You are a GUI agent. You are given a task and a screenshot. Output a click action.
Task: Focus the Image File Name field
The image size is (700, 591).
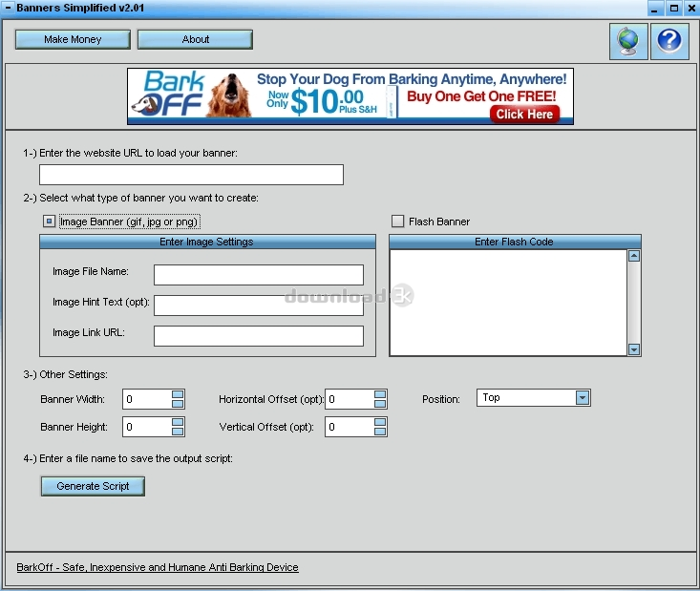pos(259,275)
